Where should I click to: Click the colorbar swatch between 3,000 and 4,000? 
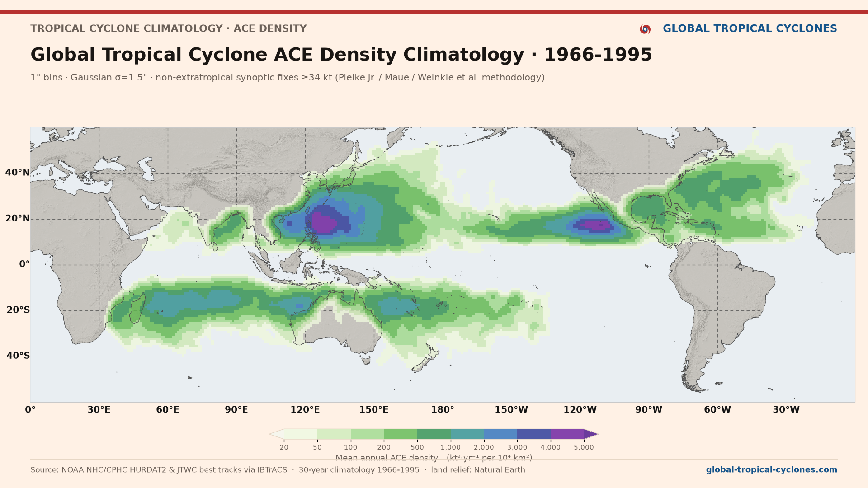tap(534, 434)
